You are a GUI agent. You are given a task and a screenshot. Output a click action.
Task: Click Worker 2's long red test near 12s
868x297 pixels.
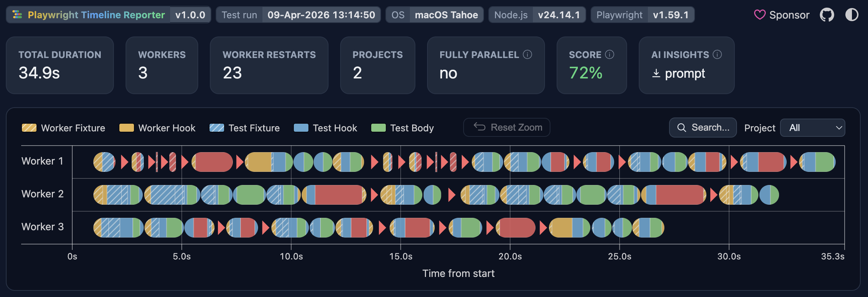click(334, 195)
